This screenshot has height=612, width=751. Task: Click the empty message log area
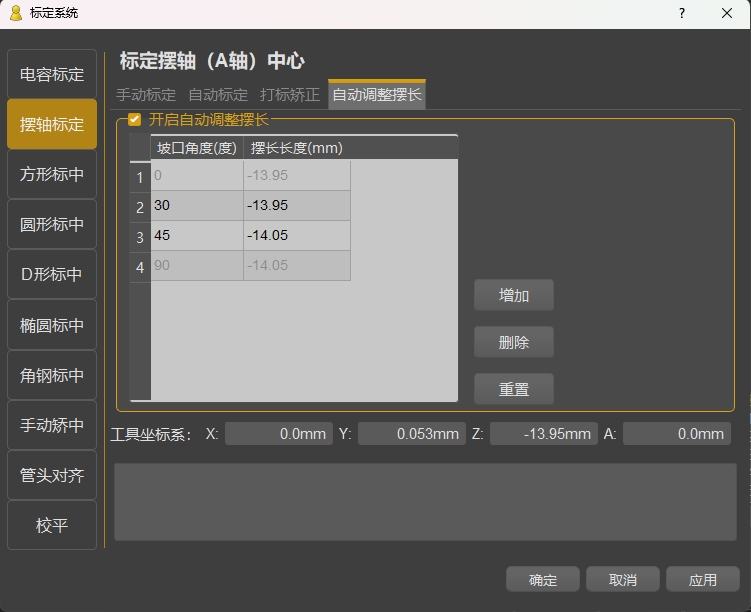tap(425, 502)
